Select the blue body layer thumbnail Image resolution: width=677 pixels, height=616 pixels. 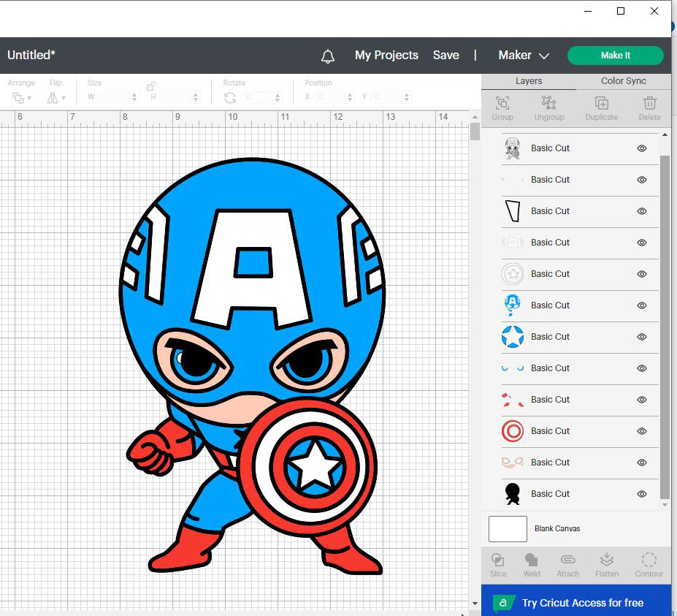513,305
